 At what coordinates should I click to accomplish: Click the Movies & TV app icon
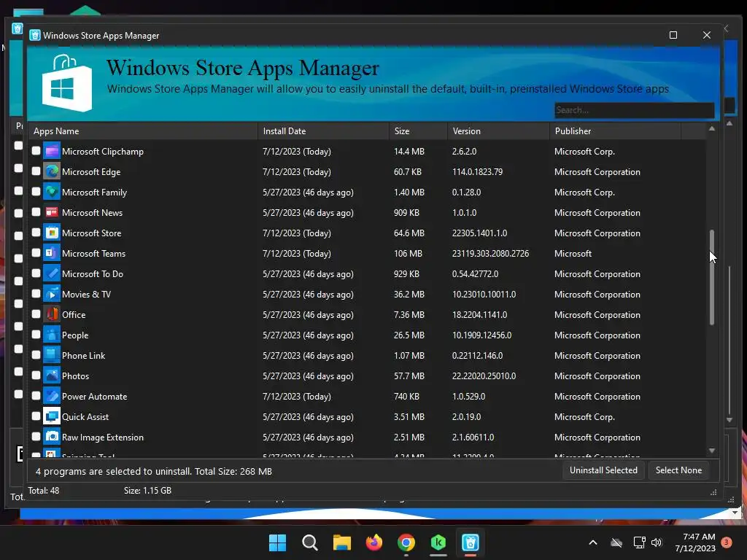coord(52,295)
